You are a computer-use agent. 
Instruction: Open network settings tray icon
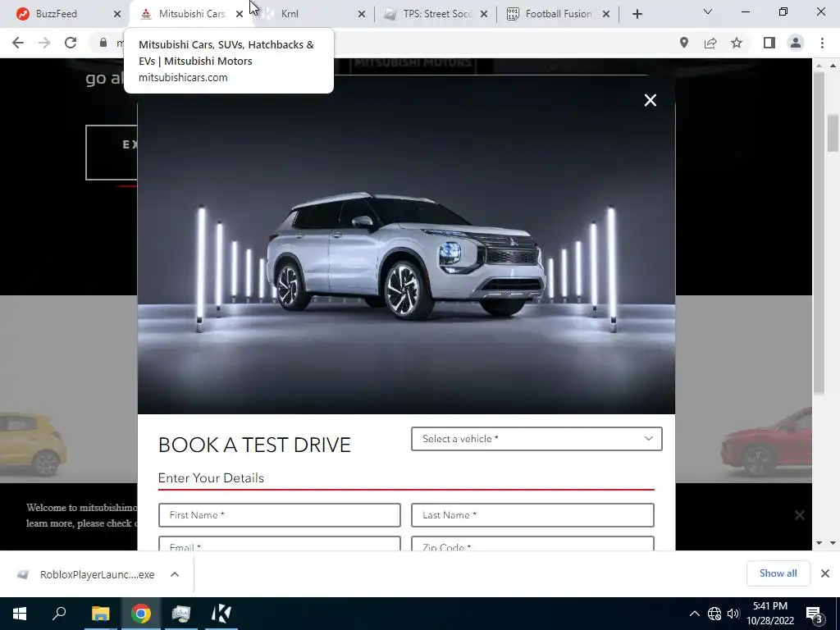coord(714,614)
